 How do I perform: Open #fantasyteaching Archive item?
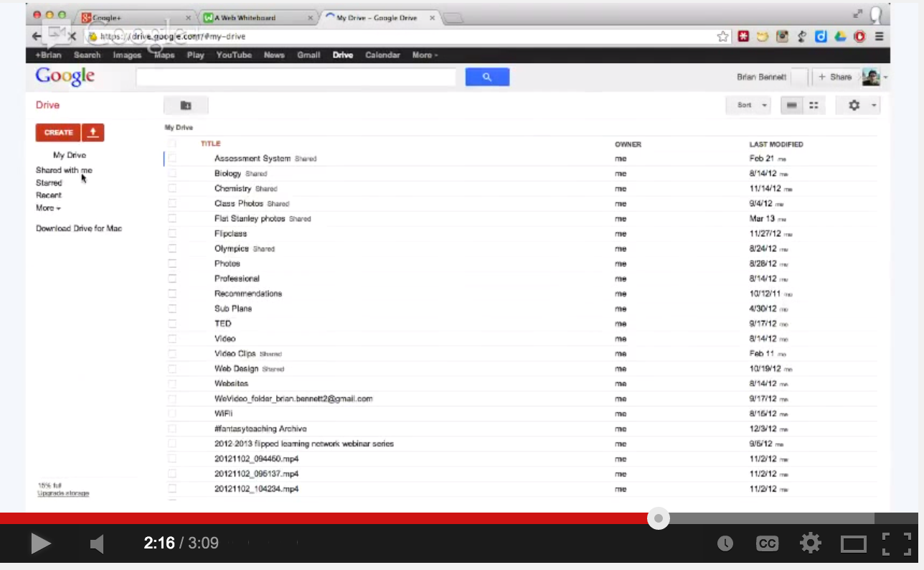click(260, 429)
